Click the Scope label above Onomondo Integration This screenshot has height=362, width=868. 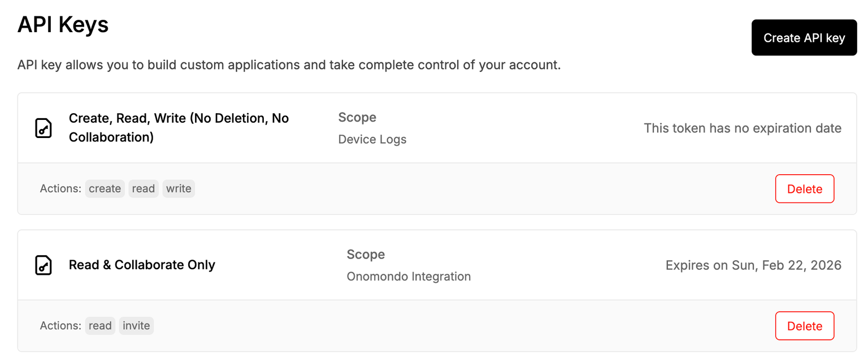coord(366,255)
